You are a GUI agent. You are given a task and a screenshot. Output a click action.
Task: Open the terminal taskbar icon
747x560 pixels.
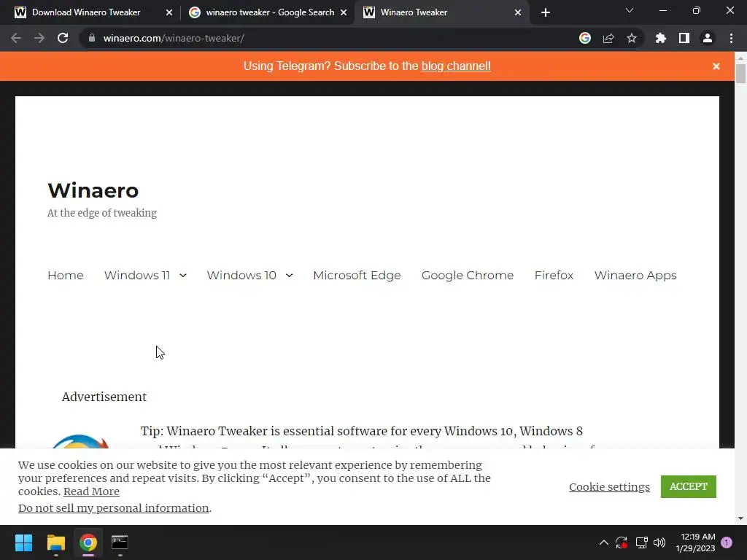click(120, 542)
